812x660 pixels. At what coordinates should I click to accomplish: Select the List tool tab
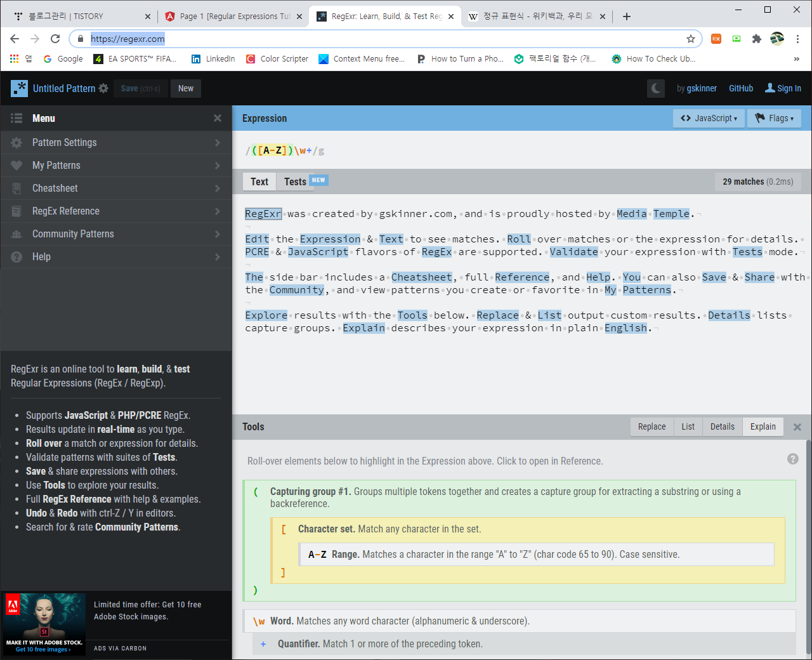(x=688, y=426)
